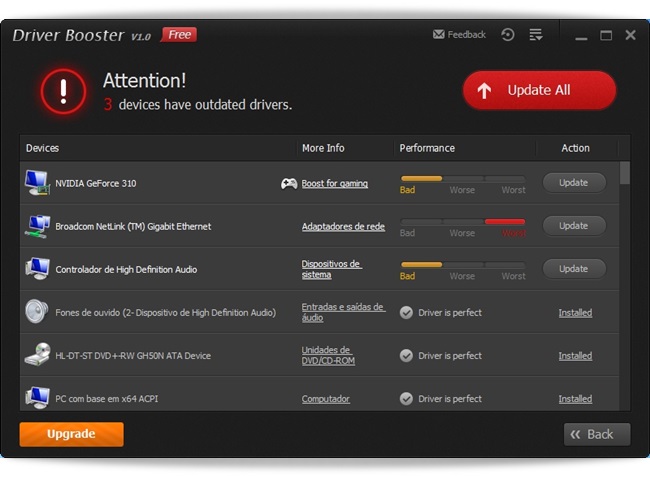The height and width of the screenshot is (477, 650).
Task: Click the NVIDIA GeForce 310 device icon
Action: 37,183
